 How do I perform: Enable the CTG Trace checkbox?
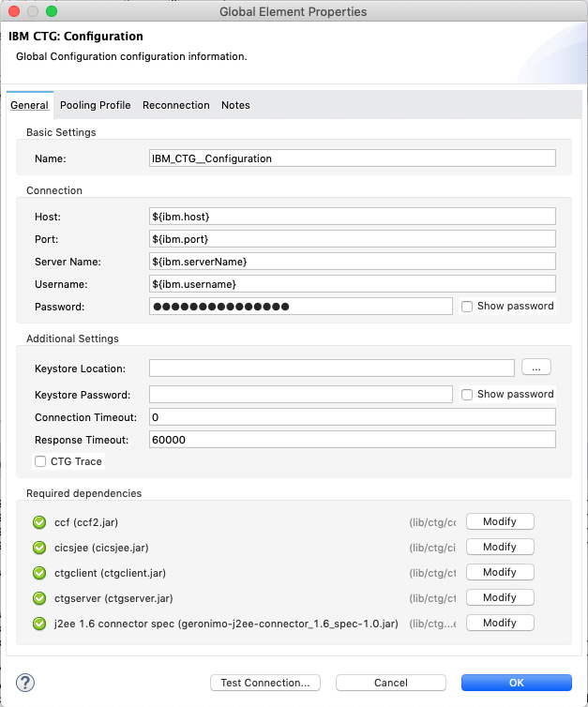(x=40, y=461)
